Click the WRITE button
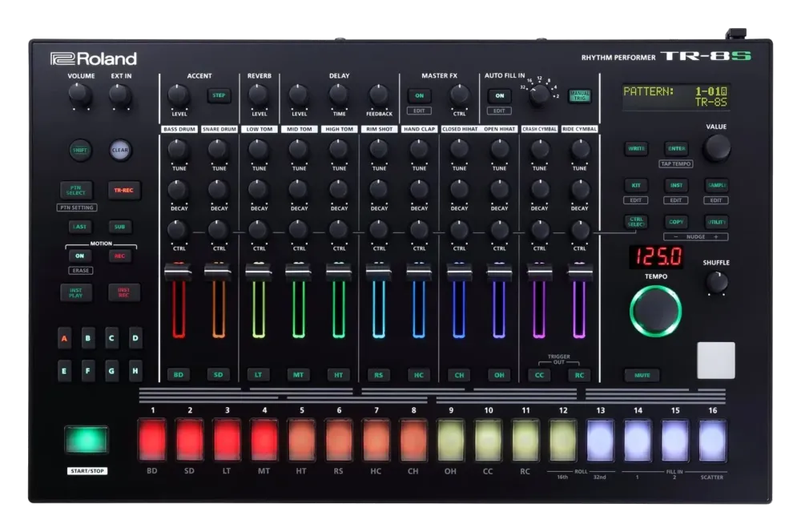Screen dimensions: 801x532 click(x=636, y=149)
